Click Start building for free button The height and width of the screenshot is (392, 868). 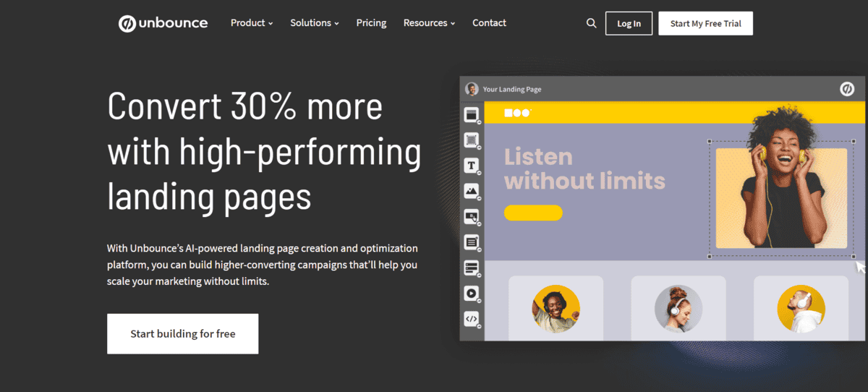[182, 333]
